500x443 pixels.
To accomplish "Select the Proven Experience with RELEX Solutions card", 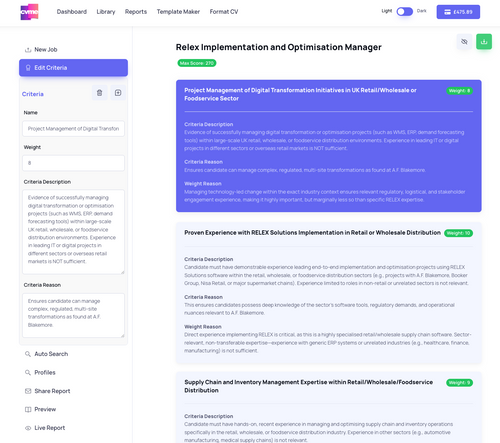I will coord(329,293).
